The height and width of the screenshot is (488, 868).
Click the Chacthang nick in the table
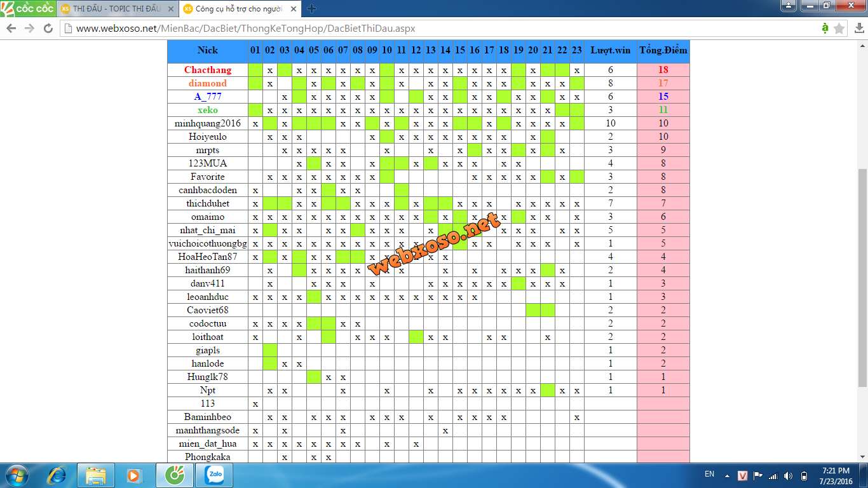click(208, 70)
